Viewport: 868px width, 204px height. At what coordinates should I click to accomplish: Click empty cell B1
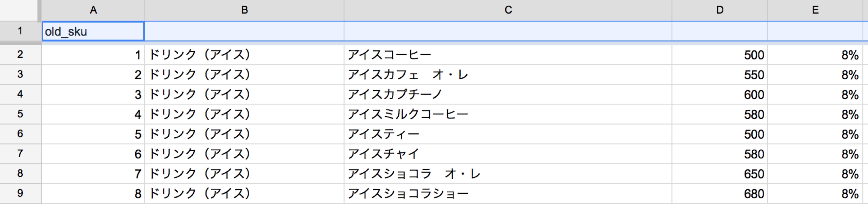point(244,31)
